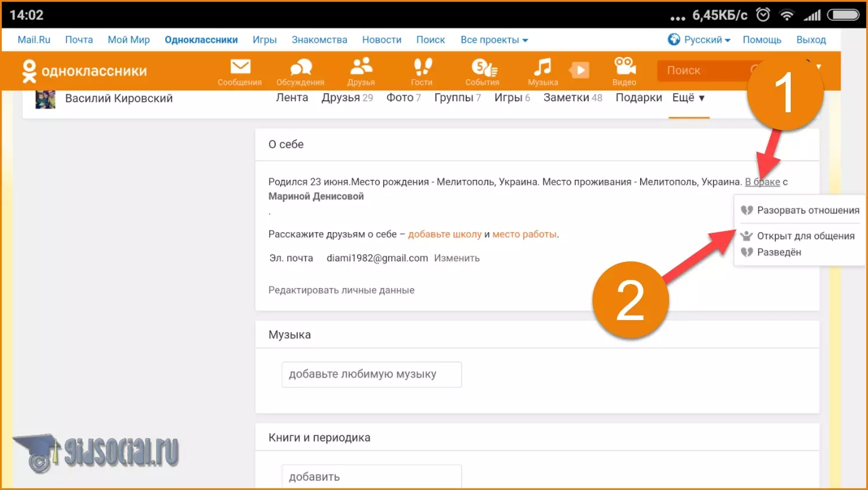Open Знакомства in top bar
Image resolution: width=868 pixels, height=490 pixels.
pos(319,40)
